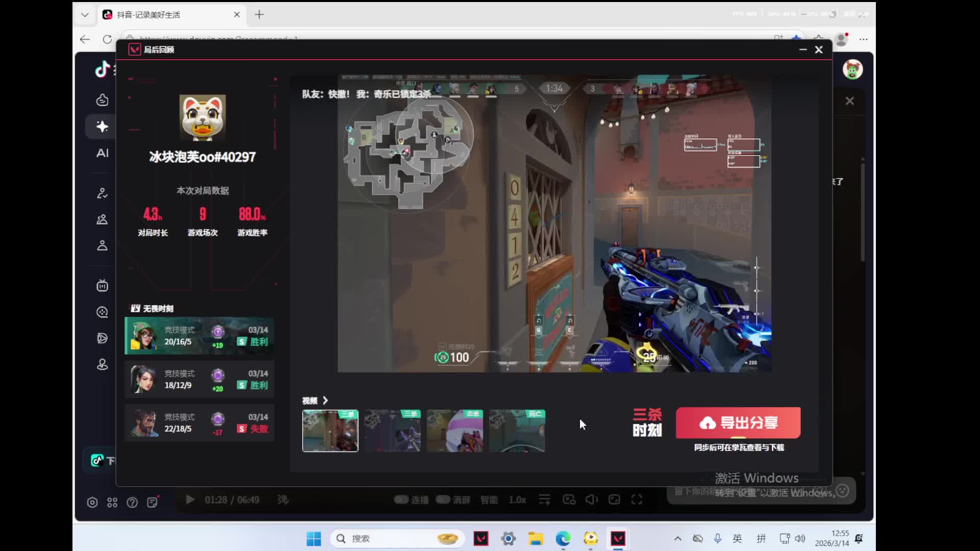Toggle the 弹 danmaku comment switch
980x551 pixels.
pos(283,499)
